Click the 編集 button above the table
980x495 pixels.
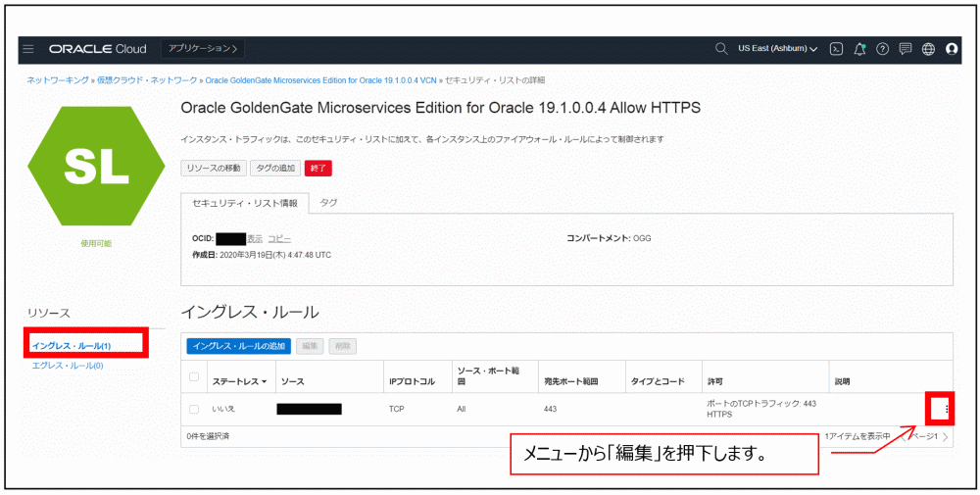click(311, 346)
